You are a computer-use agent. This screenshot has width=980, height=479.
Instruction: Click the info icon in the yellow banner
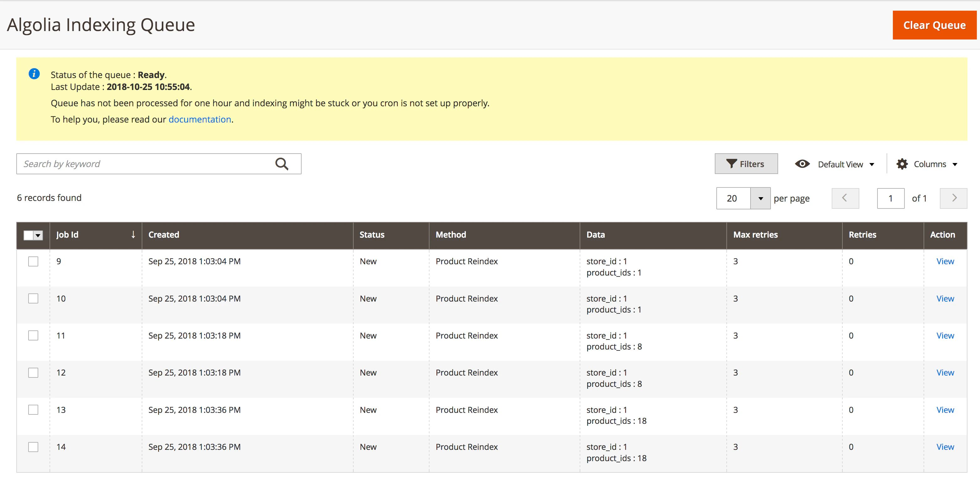[x=34, y=74]
